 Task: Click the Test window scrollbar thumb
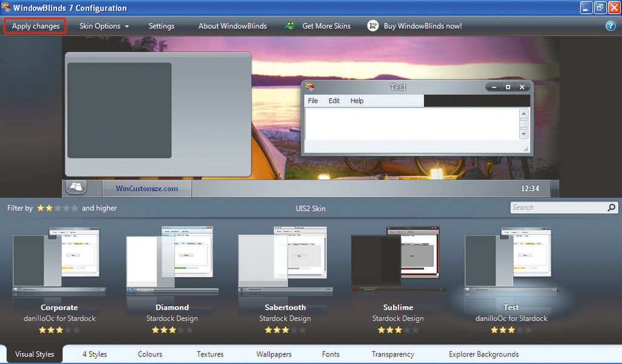(524, 124)
